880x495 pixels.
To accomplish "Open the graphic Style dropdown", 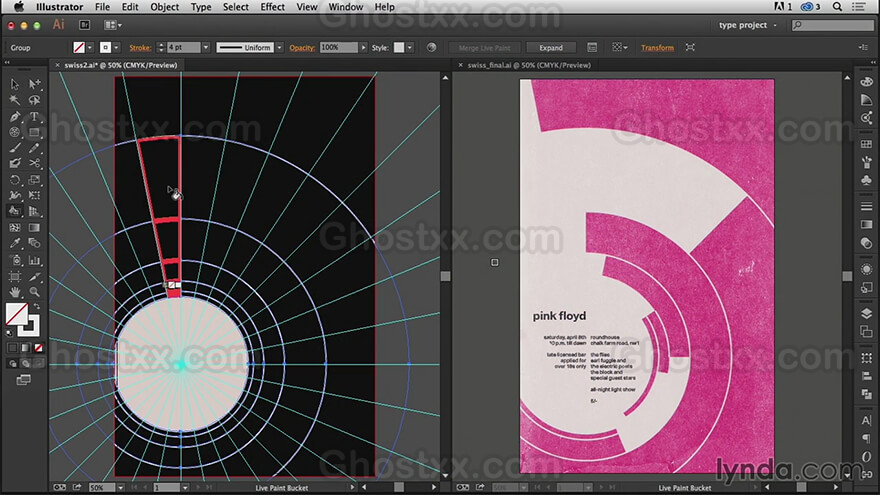I will pyautogui.click(x=410, y=48).
